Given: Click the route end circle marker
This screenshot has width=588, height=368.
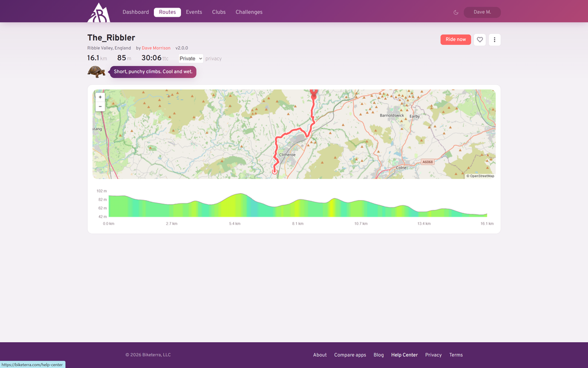Looking at the screenshot, I should (x=274, y=171).
